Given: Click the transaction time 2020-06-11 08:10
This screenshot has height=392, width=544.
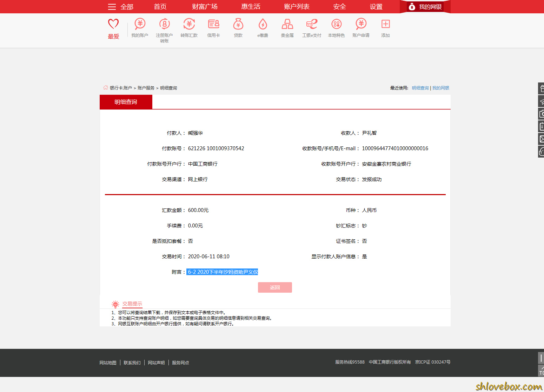Looking at the screenshot, I should (208, 257).
